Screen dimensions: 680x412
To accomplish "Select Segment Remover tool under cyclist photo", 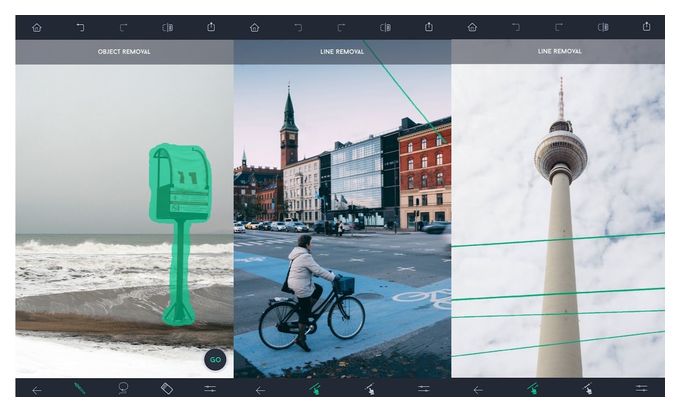I will (369, 389).
